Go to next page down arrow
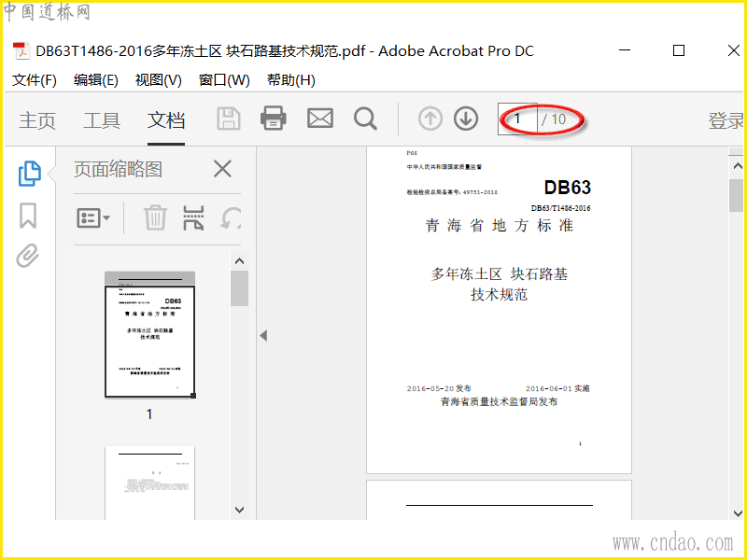The height and width of the screenshot is (560, 747). pos(466,119)
